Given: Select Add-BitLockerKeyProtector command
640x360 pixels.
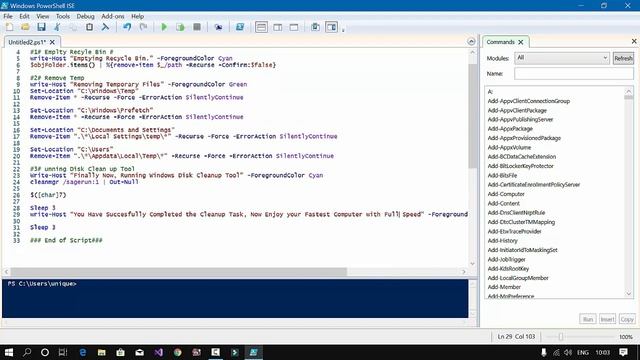Looking at the screenshot, I should pyautogui.click(x=520, y=166).
